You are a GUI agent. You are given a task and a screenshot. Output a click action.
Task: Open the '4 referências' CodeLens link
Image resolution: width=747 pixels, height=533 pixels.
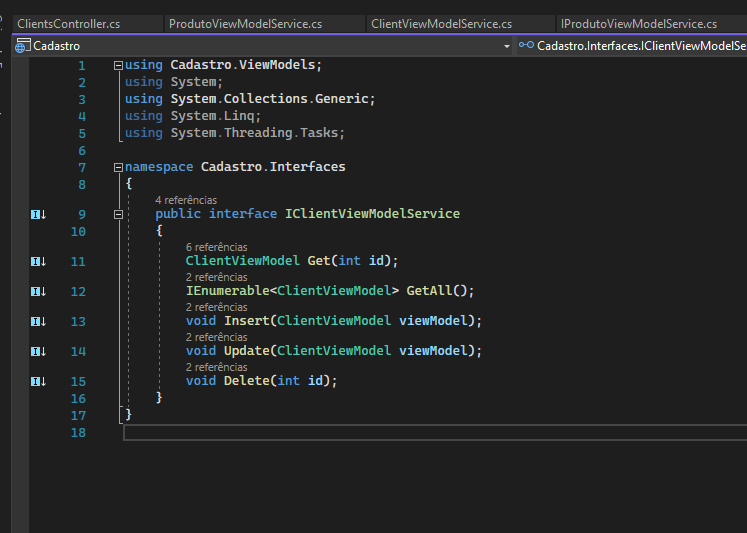(x=186, y=200)
